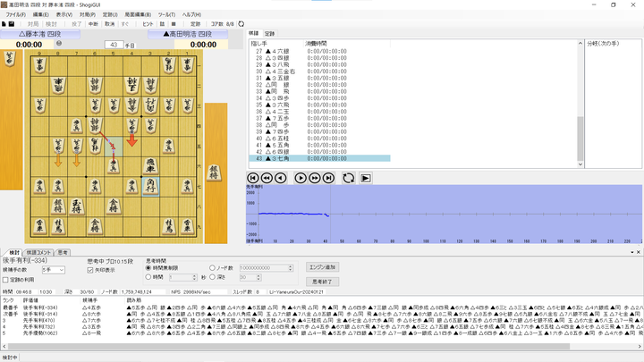Screen dimensions: 644x362
Task: Click the auto-replay icon beside rotate button
Action: [366, 178]
